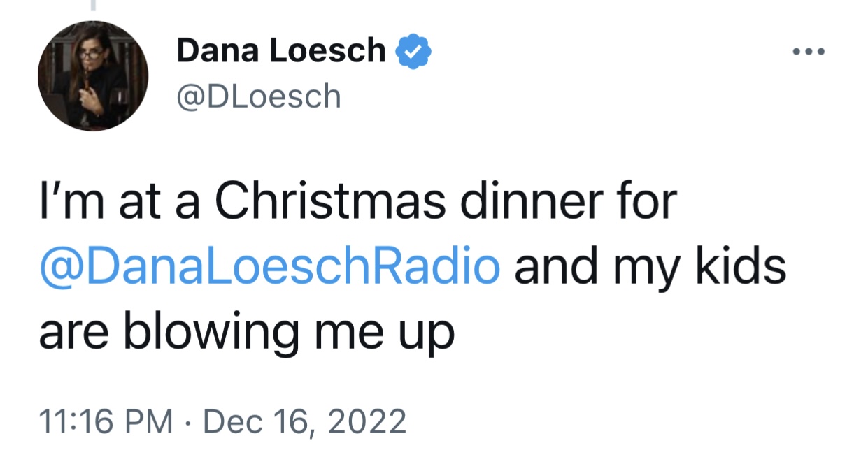Open the @DLoesch handle

click(258, 97)
